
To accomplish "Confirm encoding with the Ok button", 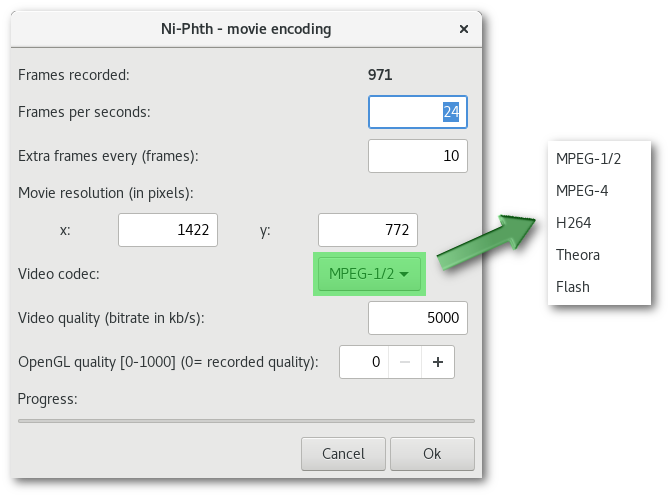I will (432, 454).
